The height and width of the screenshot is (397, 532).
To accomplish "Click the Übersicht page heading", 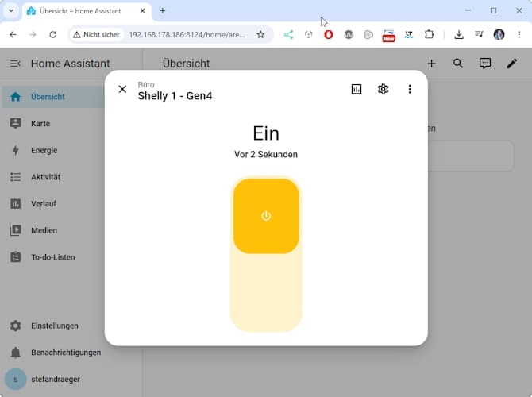I will [x=186, y=64].
